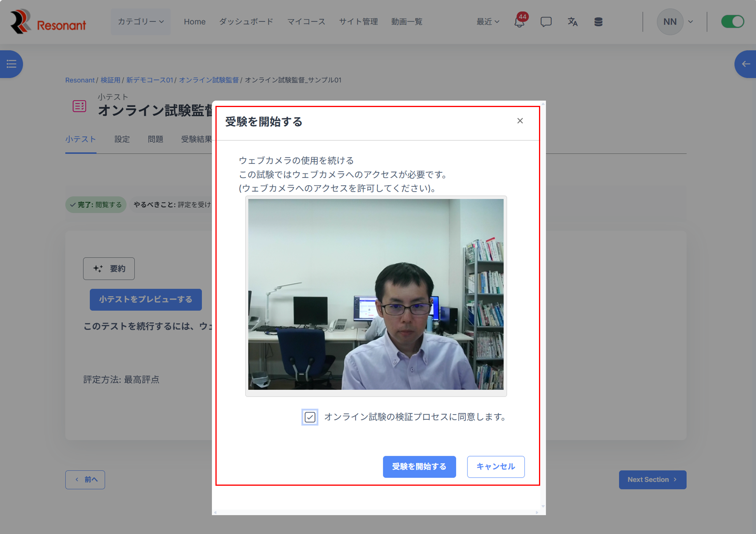Open the notifications bell icon
This screenshot has height=534, width=756.
coord(519,22)
